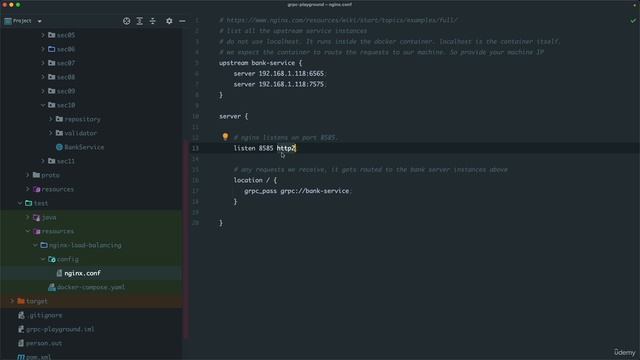Screen dimensions: 640x360
Task: Click server 192.168.1.118:7575 line
Action: 279,84
